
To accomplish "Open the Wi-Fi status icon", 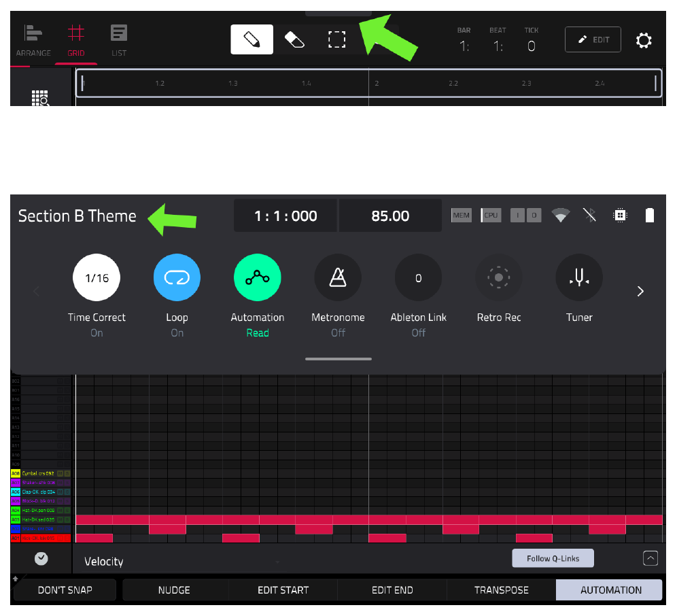I will pos(560,215).
